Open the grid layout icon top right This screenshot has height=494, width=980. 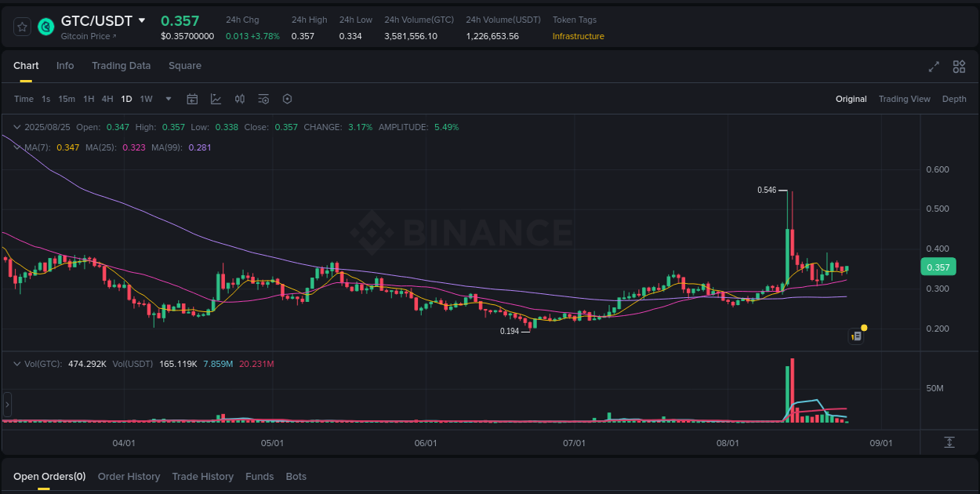point(959,67)
